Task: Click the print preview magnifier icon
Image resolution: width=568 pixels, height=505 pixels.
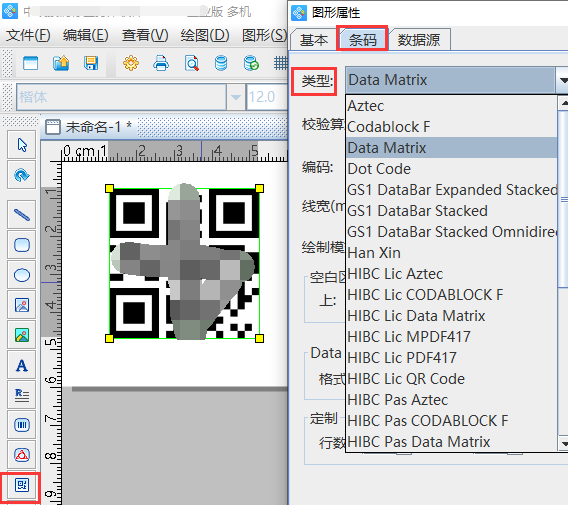Action: (191, 63)
